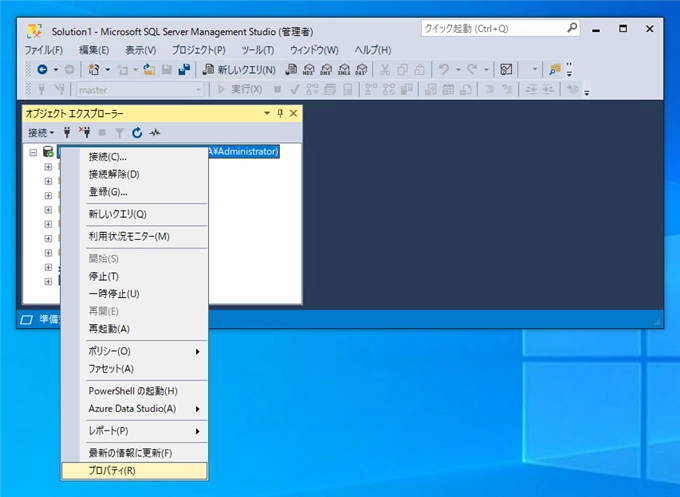
Task: Select PowerShell の起動(H) in context menu
Action: (x=134, y=391)
